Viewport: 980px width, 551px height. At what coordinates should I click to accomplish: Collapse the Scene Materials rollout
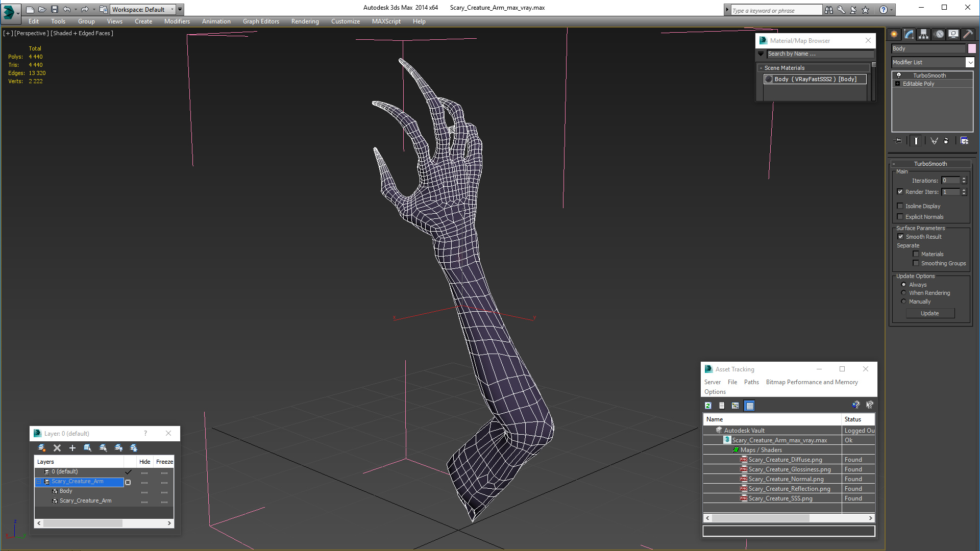coord(761,68)
